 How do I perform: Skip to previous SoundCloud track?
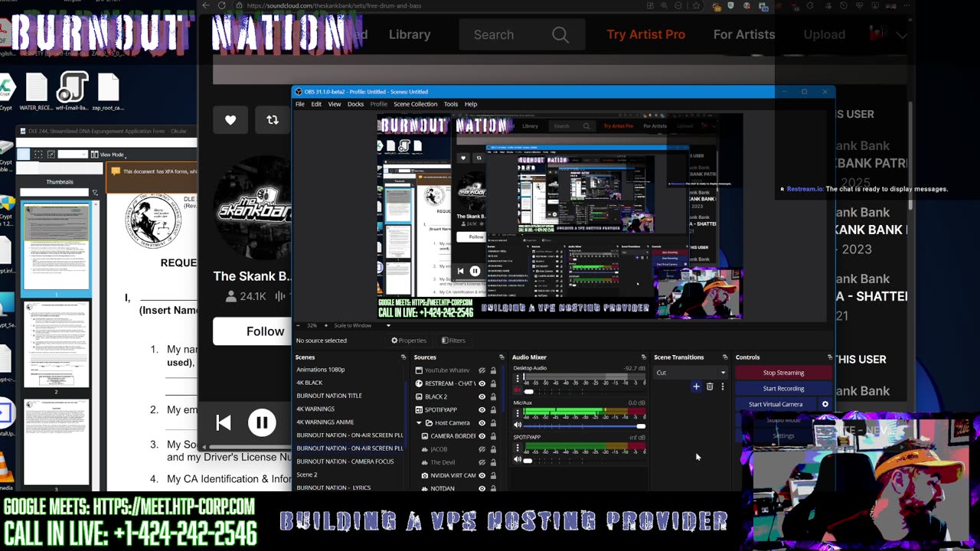pyautogui.click(x=224, y=422)
